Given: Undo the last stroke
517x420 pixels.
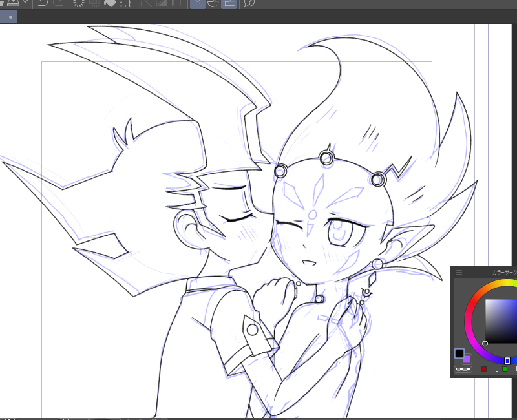Looking at the screenshot, I should tap(43, 3).
